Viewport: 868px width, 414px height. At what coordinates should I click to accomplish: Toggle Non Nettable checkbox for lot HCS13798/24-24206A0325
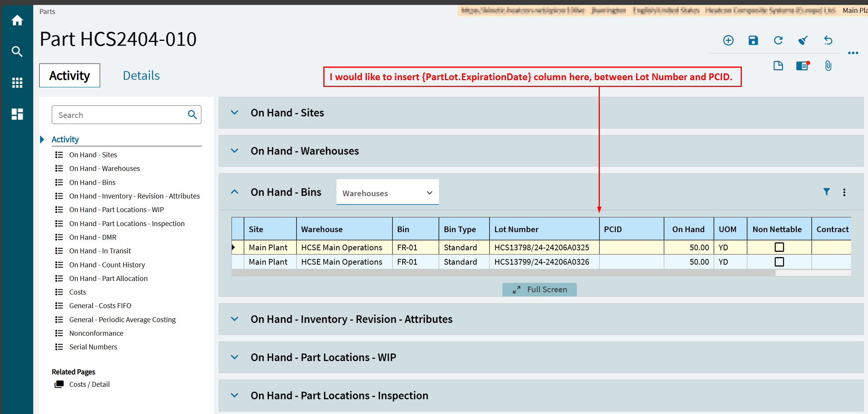coord(779,247)
